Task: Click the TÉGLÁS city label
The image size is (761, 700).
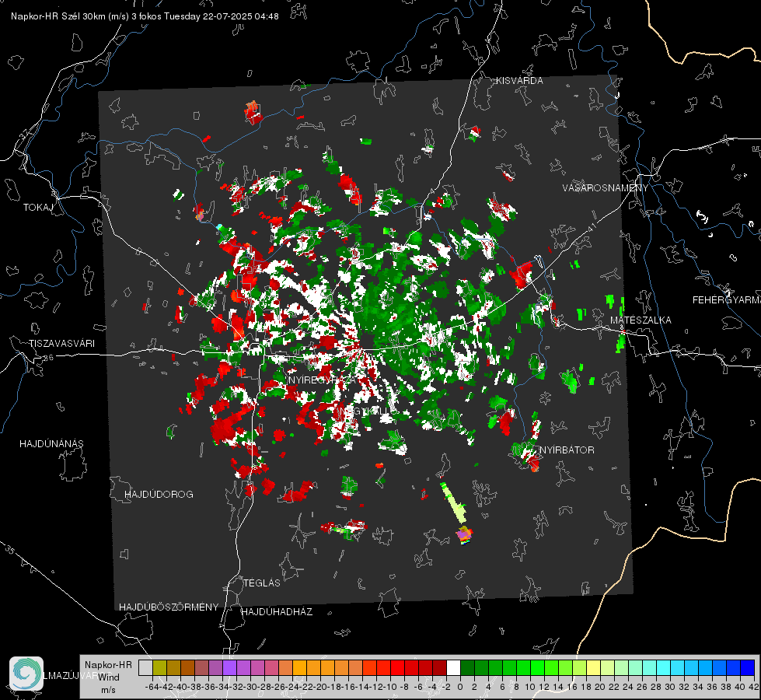Action: click(x=262, y=583)
